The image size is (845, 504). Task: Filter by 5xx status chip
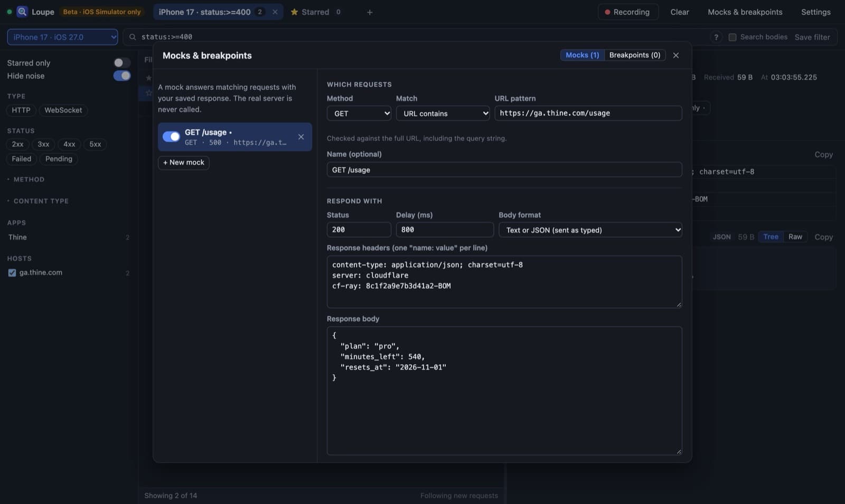pos(95,144)
